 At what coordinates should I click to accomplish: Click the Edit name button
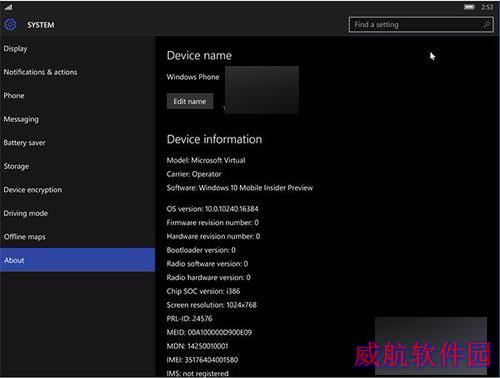pyautogui.click(x=190, y=101)
